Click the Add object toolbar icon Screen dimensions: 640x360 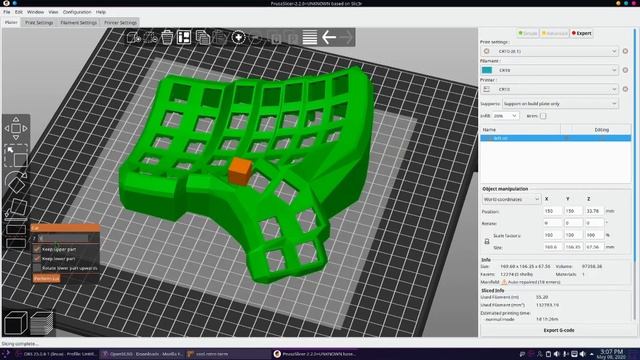coord(133,38)
